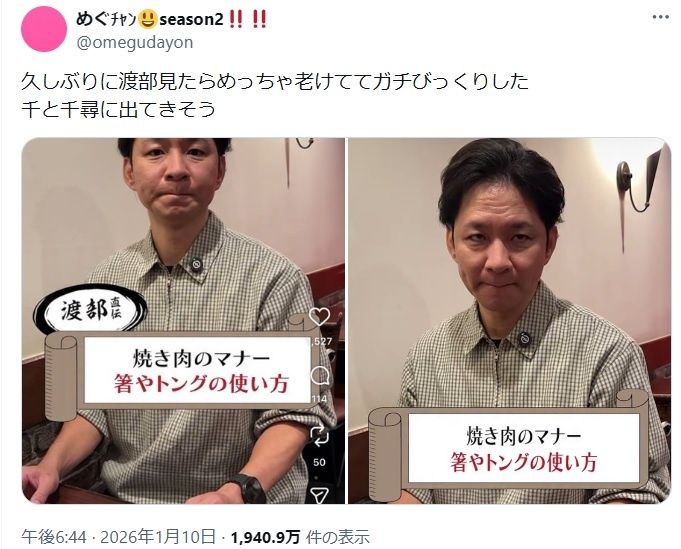Viewport: 681px width, 549px height.
Task: Click the smiley emoji in the display name
Action: pos(147,19)
